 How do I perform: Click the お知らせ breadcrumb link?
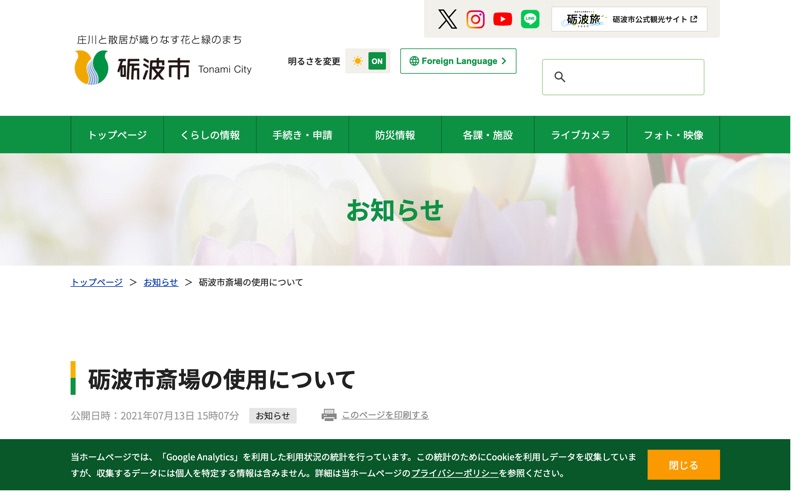(x=161, y=282)
